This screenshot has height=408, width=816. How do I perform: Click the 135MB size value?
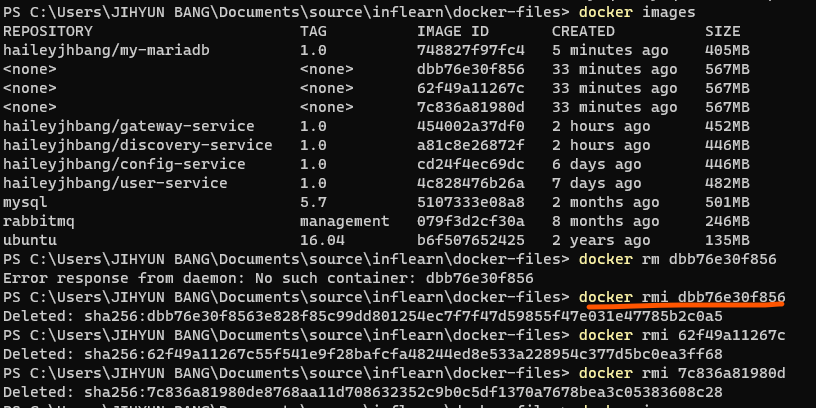pyautogui.click(x=727, y=240)
